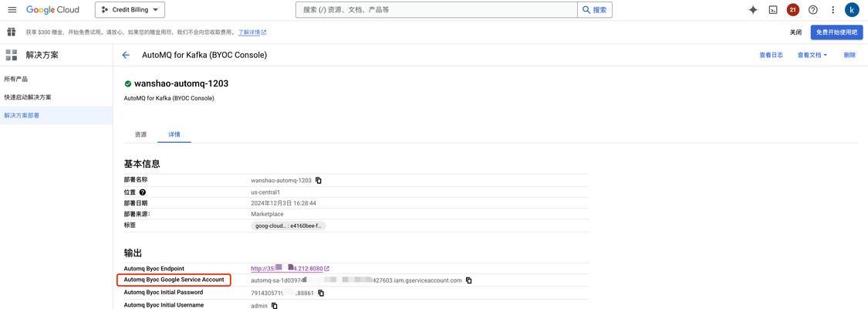
Task: Click the us-central1 location value
Action: (265, 192)
